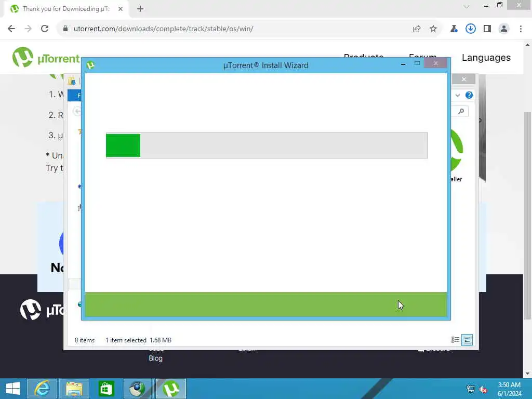Image resolution: width=532 pixels, height=399 pixels.
Task: Click the uTorrent logo on the website header
Action: 46,57
